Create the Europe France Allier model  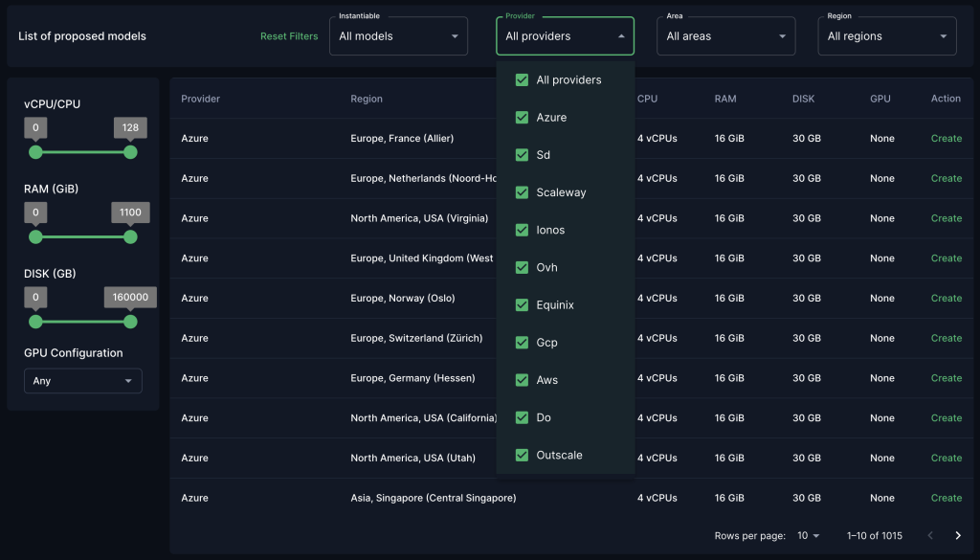945,138
